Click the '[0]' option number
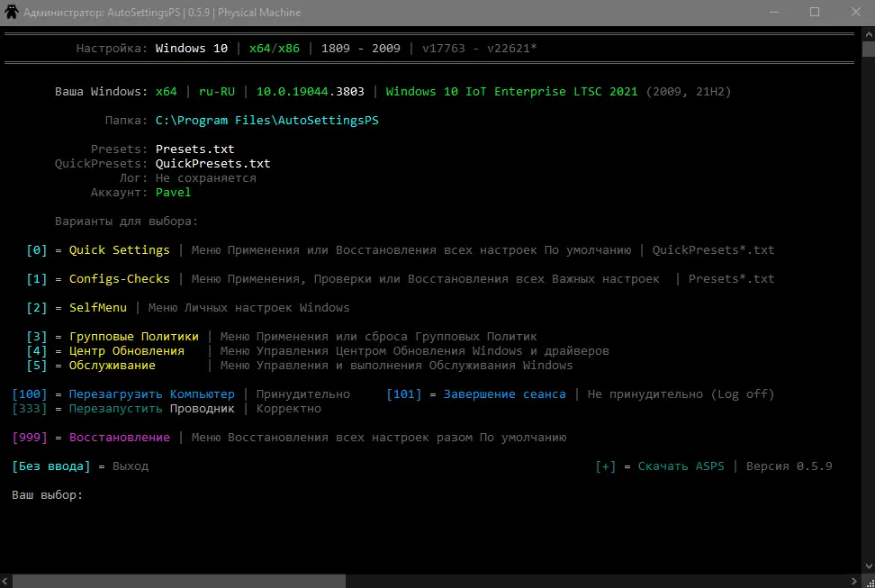The height and width of the screenshot is (588, 875). click(37, 250)
